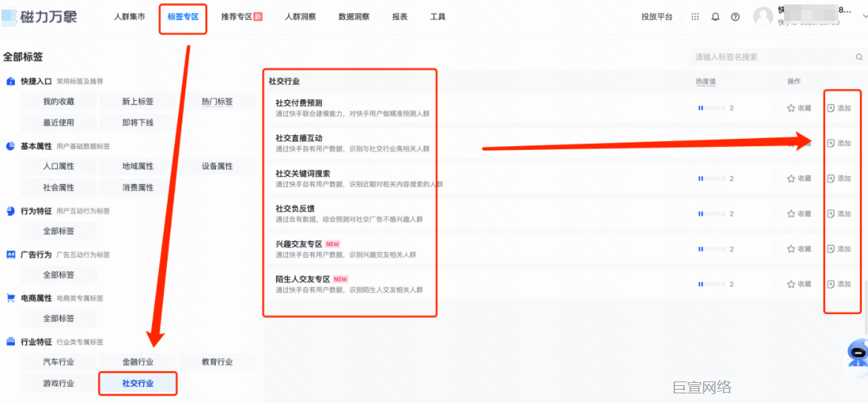Click the help question mark icon
Screen dimensions: 868x403
point(735,17)
